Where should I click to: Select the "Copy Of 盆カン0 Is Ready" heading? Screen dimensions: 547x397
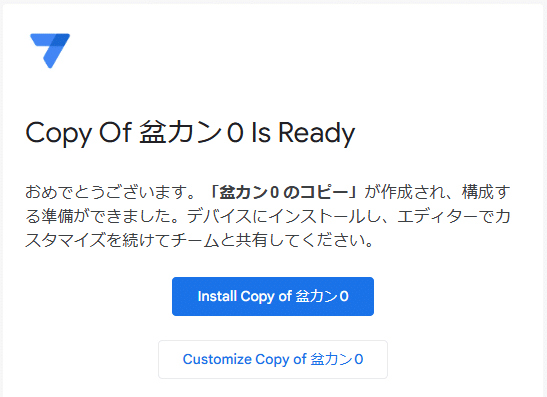pos(190,133)
